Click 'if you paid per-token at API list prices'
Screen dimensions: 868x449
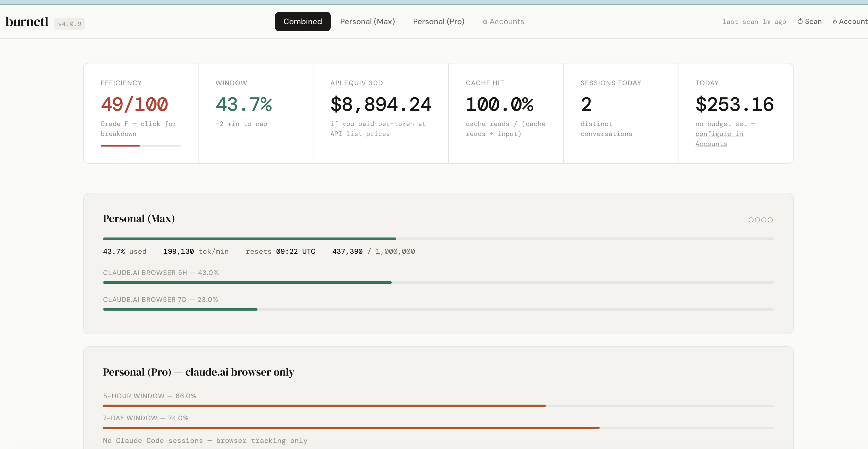pyautogui.click(x=378, y=129)
